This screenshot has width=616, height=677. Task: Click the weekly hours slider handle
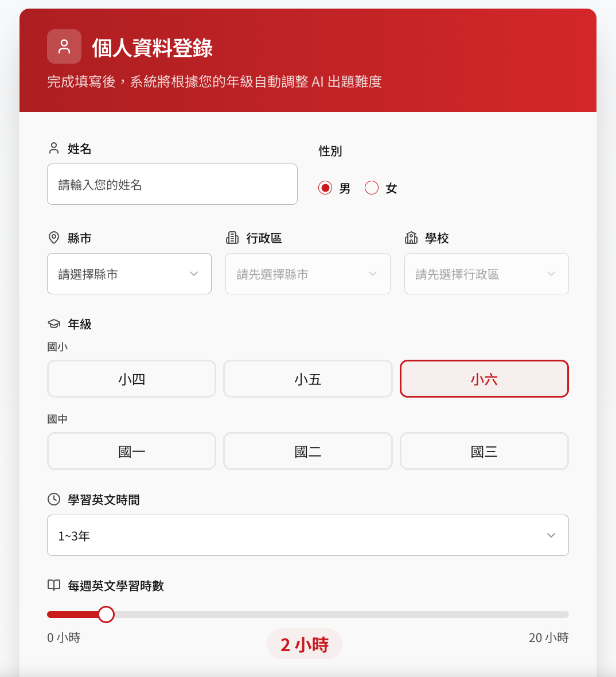click(x=106, y=614)
